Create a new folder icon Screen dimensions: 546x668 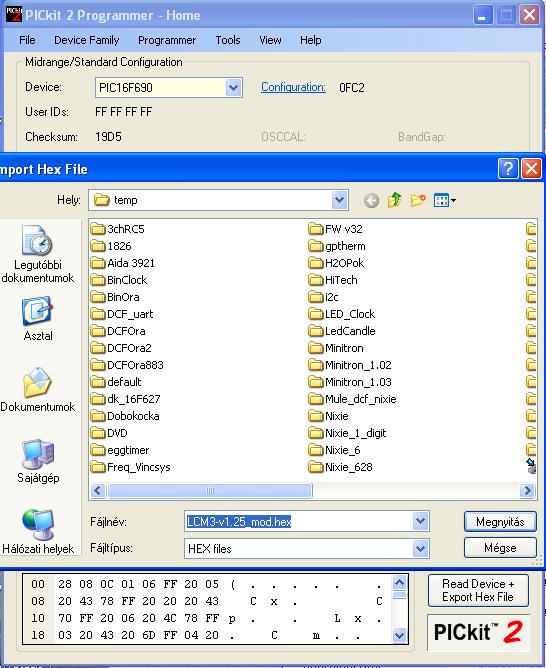pos(418,200)
